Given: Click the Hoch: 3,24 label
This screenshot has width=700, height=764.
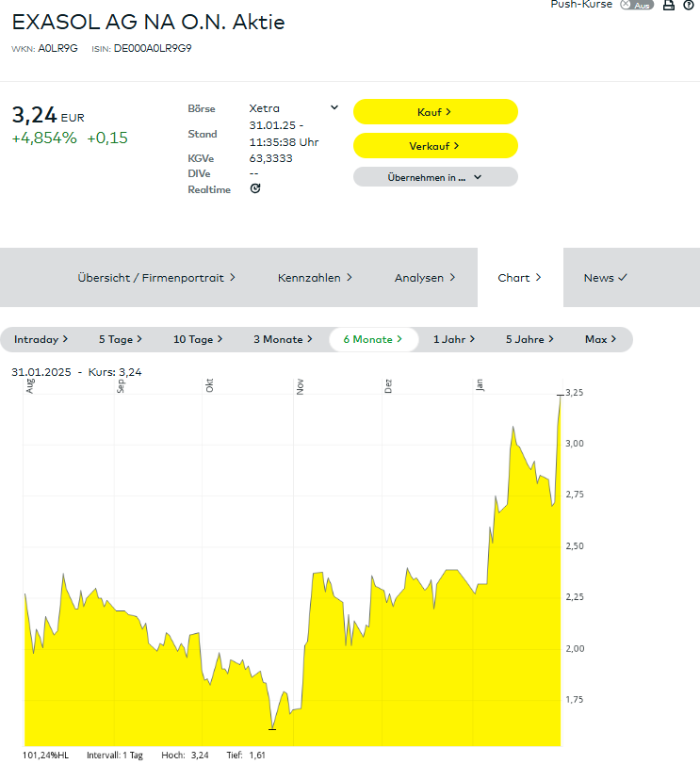Looking at the screenshot, I should coord(185,756).
